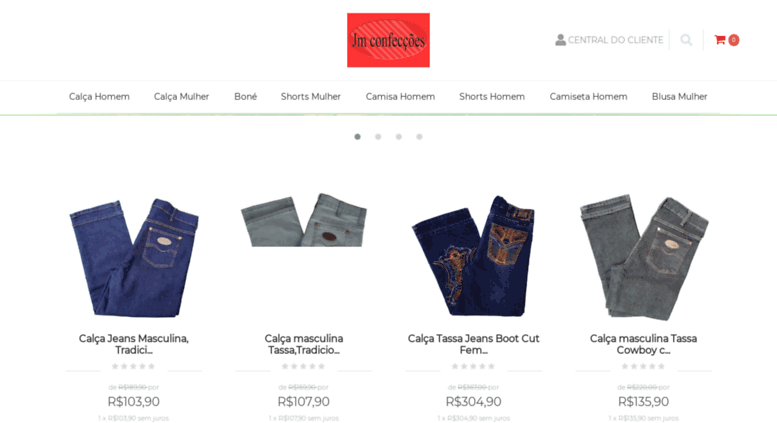Select the first carousel slide dot

pyautogui.click(x=357, y=137)
